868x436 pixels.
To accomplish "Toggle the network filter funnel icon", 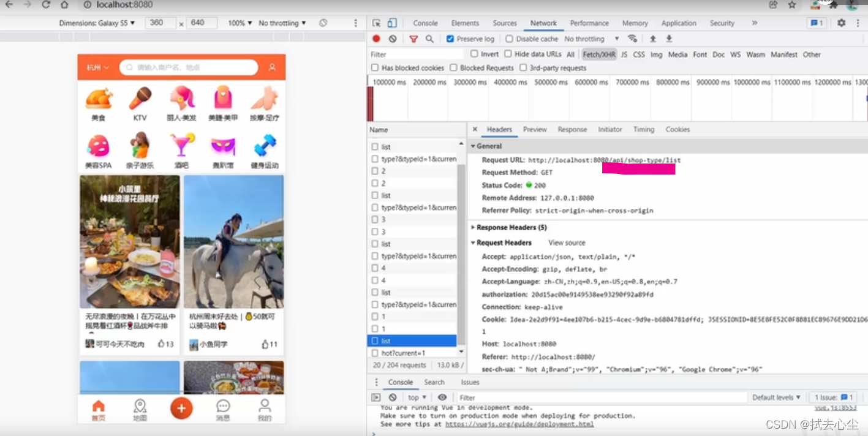I will (413, 39).
